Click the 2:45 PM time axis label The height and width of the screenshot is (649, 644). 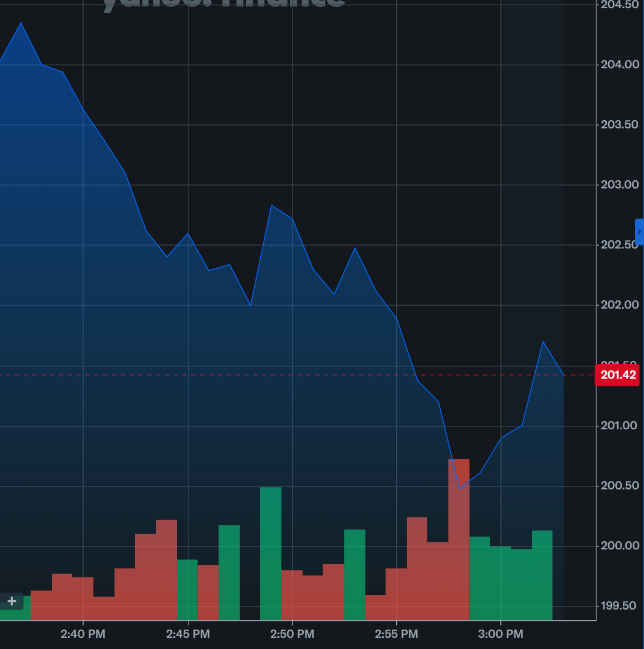click(x=188, y=634)
